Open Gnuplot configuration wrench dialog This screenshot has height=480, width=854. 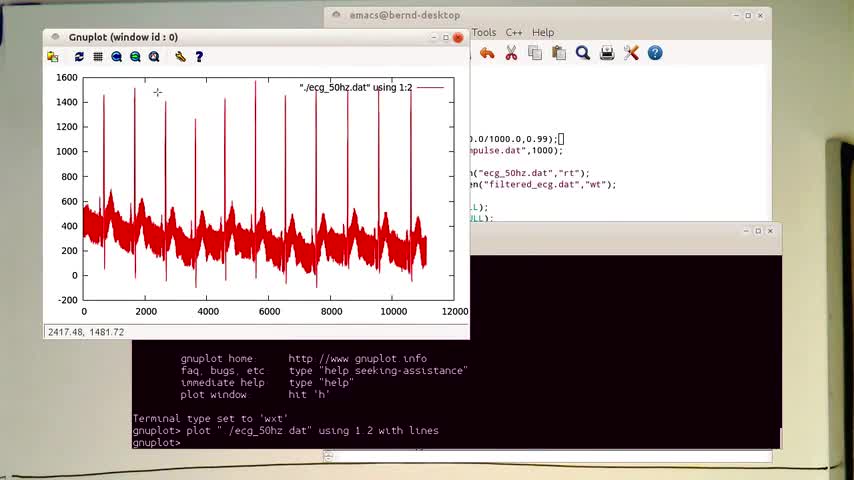coord(180,57)
